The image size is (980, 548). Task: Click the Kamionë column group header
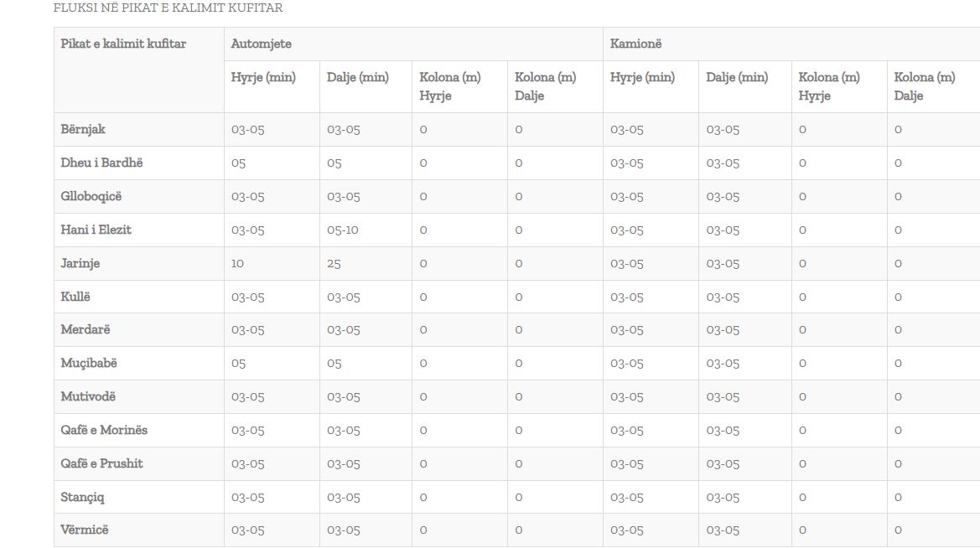(x=635, y=44)
